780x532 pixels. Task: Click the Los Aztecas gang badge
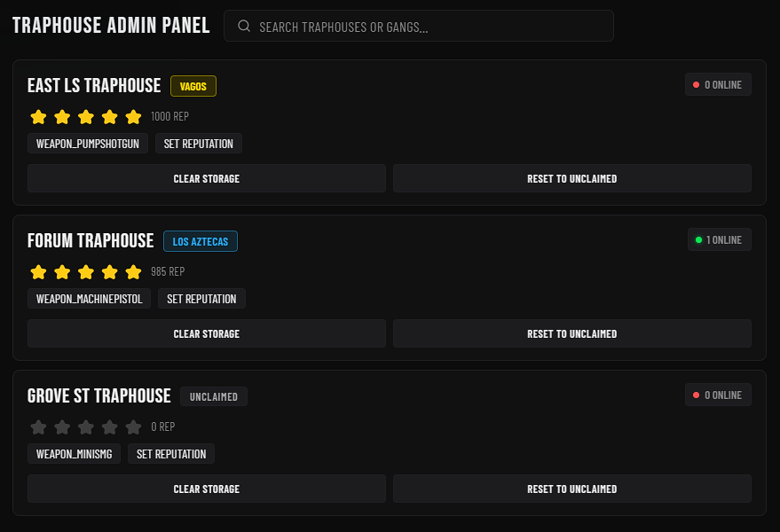click(x=201, y=241)
